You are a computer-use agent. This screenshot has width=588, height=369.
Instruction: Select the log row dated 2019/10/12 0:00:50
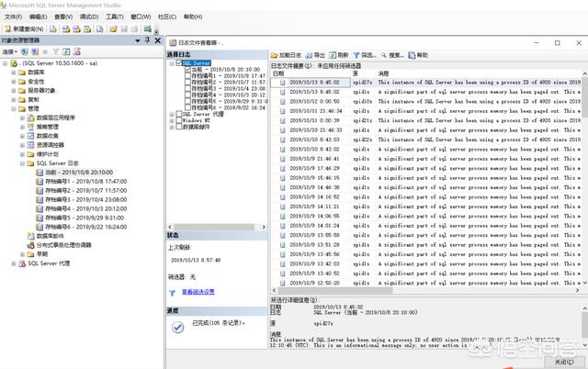click(x=425, y=102)
